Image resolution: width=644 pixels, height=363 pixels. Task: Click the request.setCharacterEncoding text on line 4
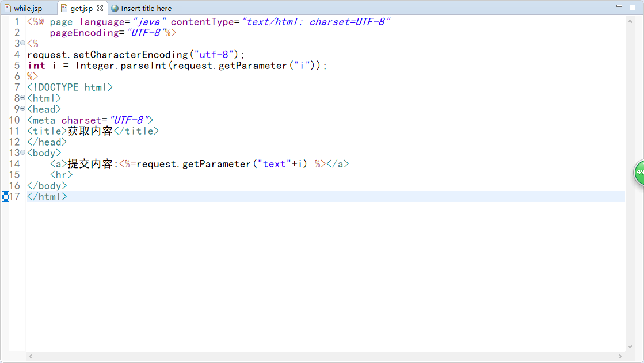108,55
